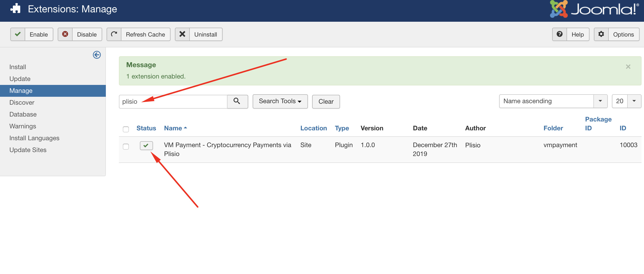Open the 20 items per page dropdown
The width and height of the screenshot is (644, 274).
pos(626,101)
